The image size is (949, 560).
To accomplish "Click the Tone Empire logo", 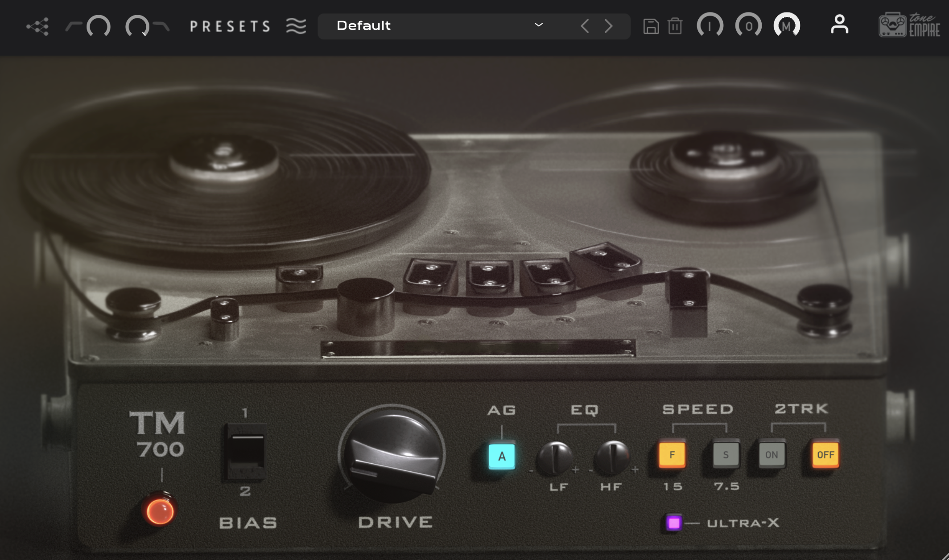I will coord(909,25).
